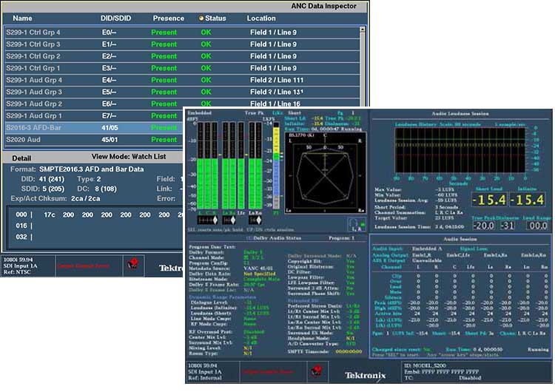
Task: Select the S299-1 Ctrl Grp 1 row
Action: 182,68
